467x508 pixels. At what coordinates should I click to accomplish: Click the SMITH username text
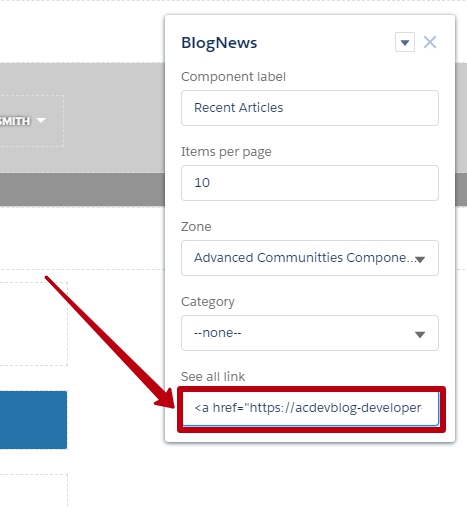click(15, 121)
